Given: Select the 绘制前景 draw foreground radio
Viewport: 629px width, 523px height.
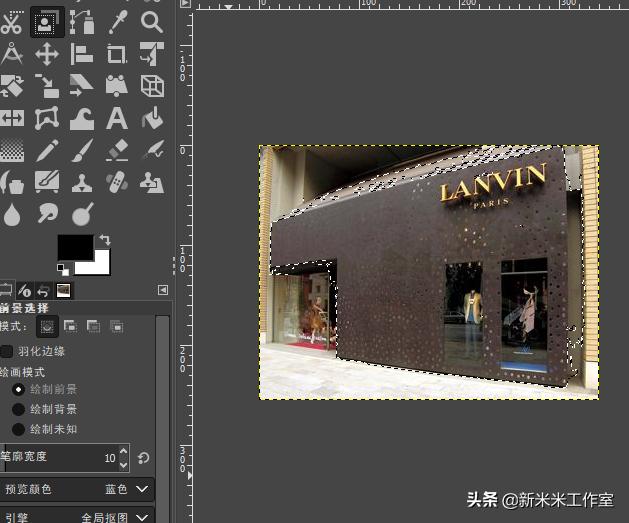Looking at the screenshot, I should point(18,389).
